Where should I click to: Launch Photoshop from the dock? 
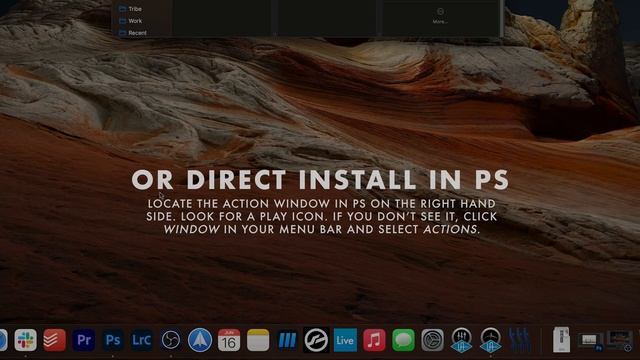pyautogui.click(x=113, y=340)
